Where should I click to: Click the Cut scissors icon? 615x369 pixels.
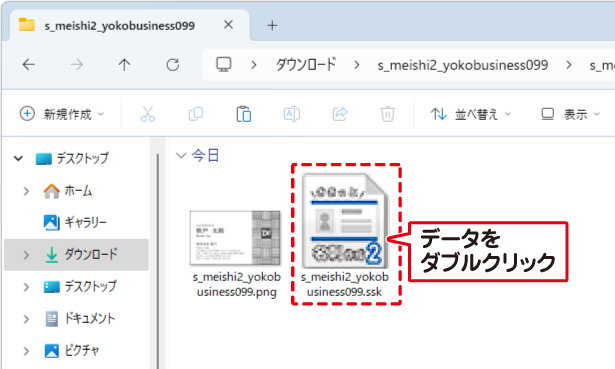pos(148,114)
